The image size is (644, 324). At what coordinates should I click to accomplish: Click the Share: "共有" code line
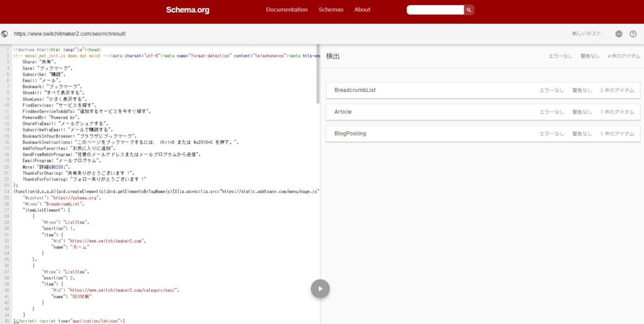pyautogui.click(x=40, y=62)
